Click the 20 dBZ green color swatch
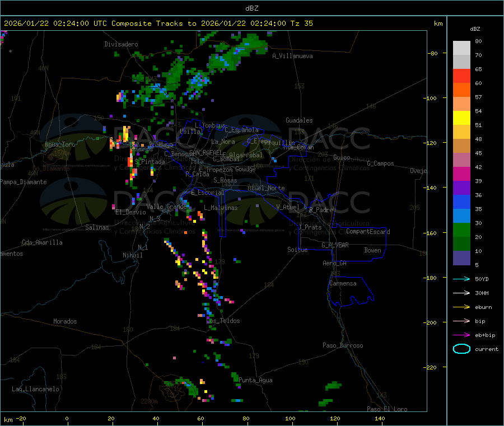 pyautogui.click(x=461, y=230)
